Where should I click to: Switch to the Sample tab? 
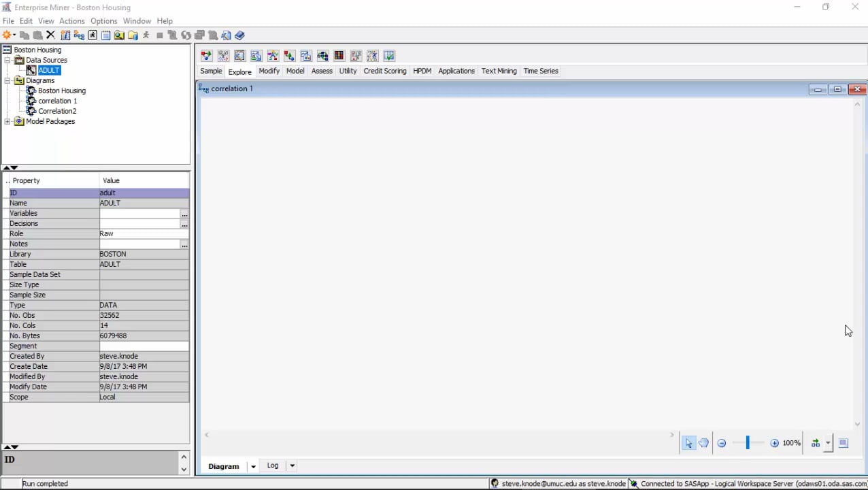(x=211, y=71)
